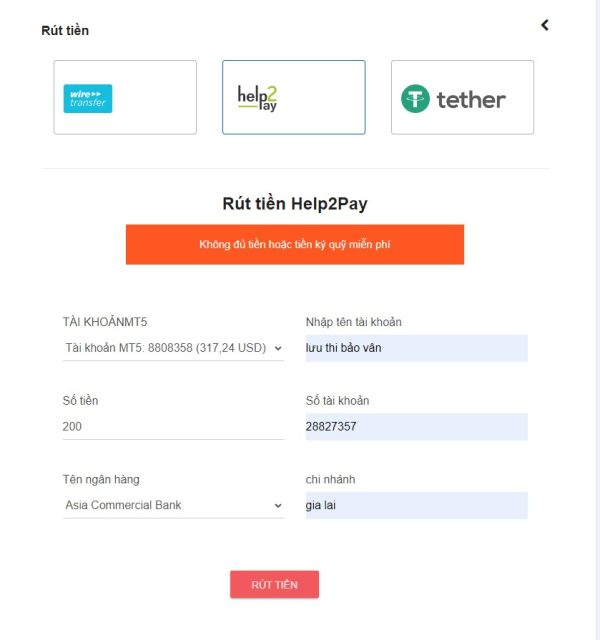
Task: Click the green Tether coin logo
Action: tap(415, 99)
